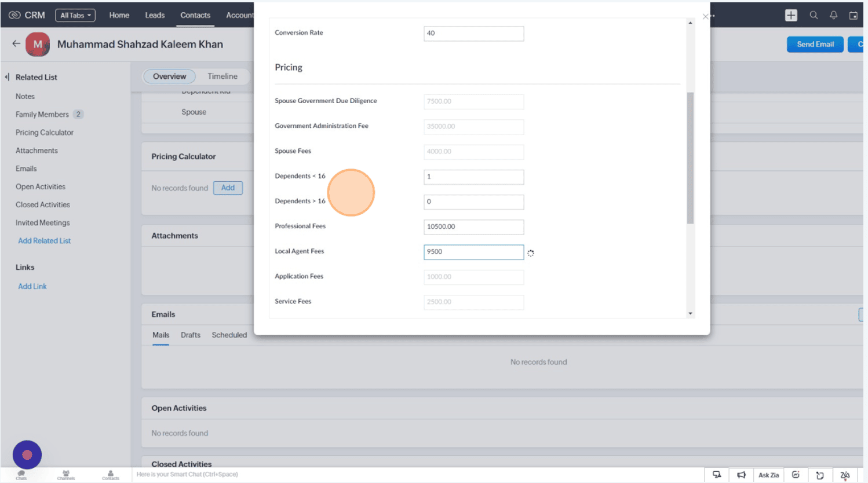Select the Dependents < 16 input field
Viewport: 868px width, 483px height.
point(473,177)
